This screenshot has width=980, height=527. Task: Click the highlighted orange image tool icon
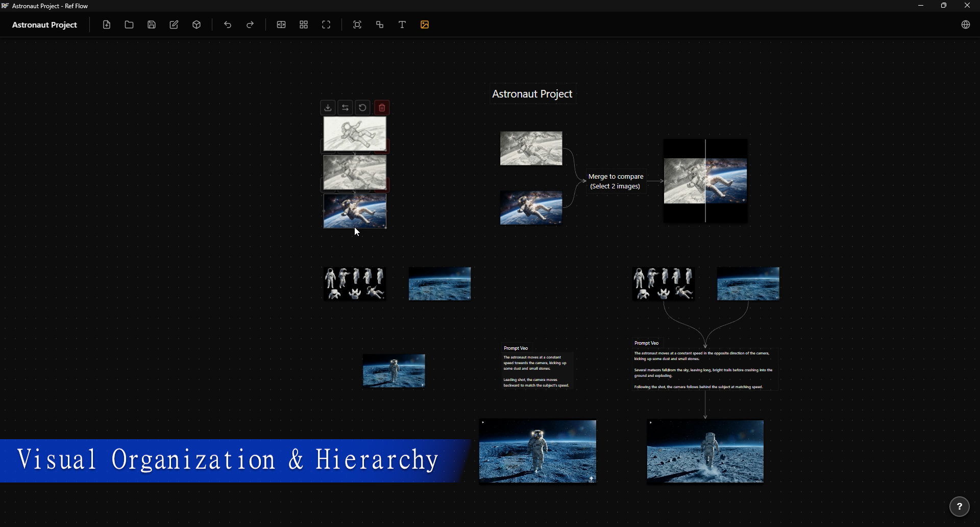pyautogui.click(x=425, y=25)
